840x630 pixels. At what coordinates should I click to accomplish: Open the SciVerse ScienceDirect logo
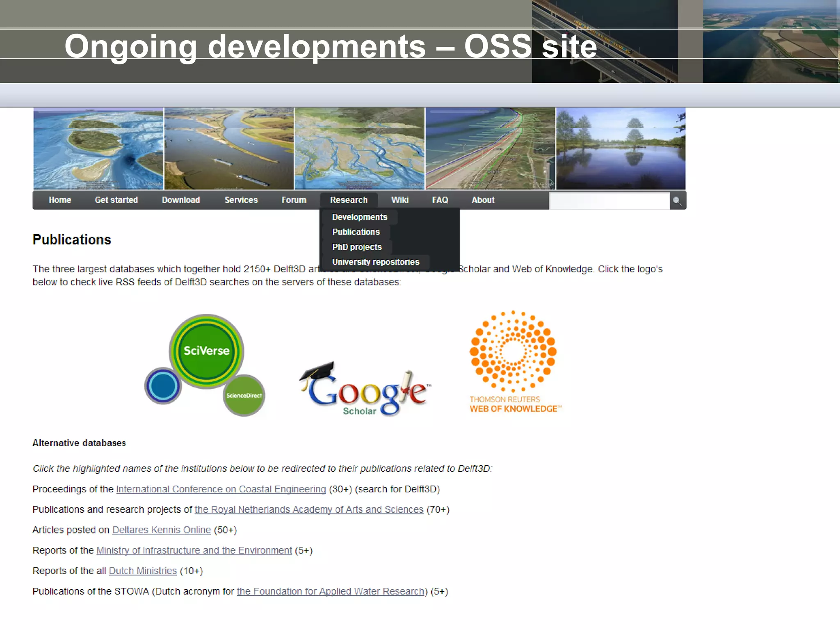pyautogui.click(x=205, y=365)
